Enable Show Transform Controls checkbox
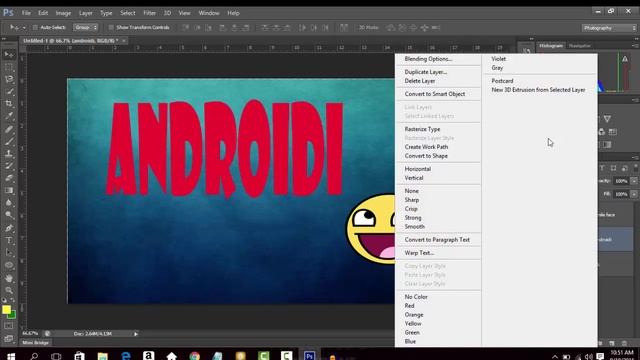The width and height of the screenshot is (640, 360). coord(111,28)
